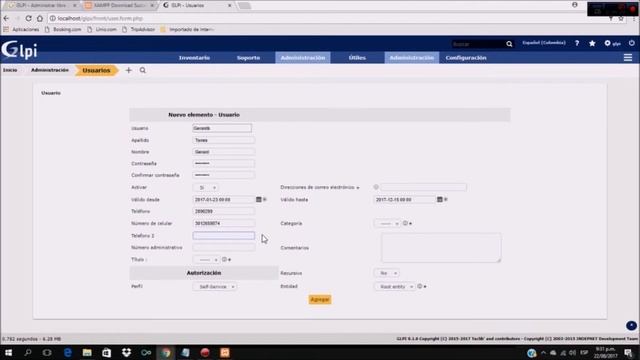Open the Útiles menu
640x360 pixels.
[x=357, y=58]
